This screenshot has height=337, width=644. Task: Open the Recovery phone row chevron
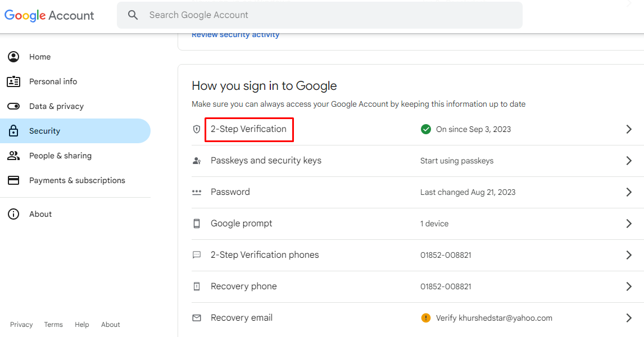coord(629,286)
